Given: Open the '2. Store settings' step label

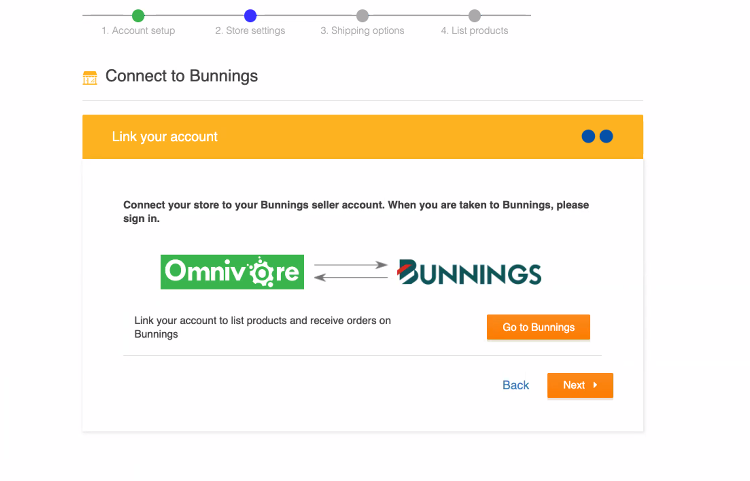Looking at the screenshot, I should pyautogui.click(x=250, y=31).
